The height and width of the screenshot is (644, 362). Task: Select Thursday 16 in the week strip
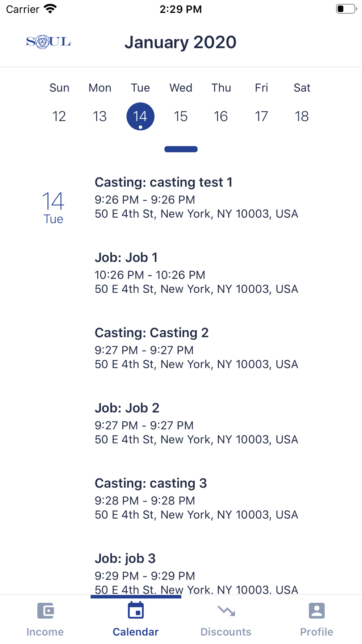221,116
